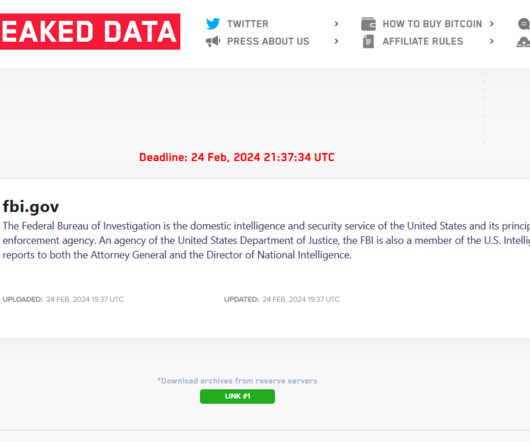This screenshot has width=530, height=442.
Task: Click the red LEAKED DATA logo banner
Action: pos(90,31)
